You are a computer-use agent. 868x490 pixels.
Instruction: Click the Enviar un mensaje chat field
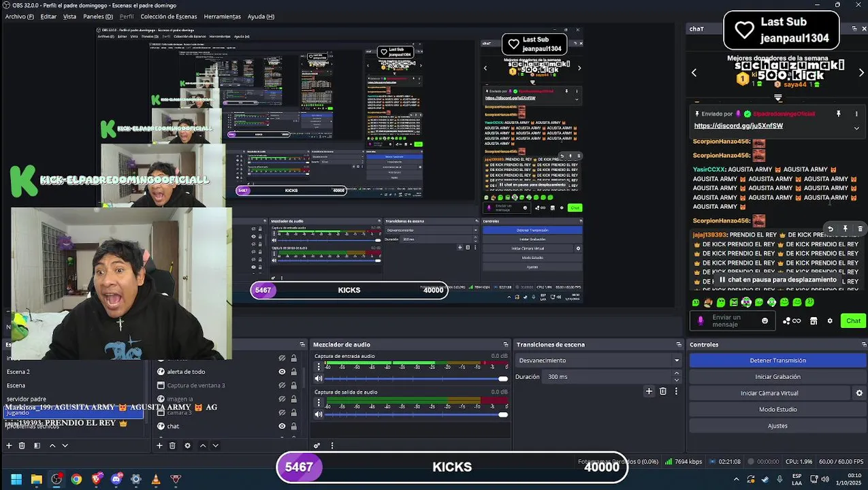pos(734,321)
